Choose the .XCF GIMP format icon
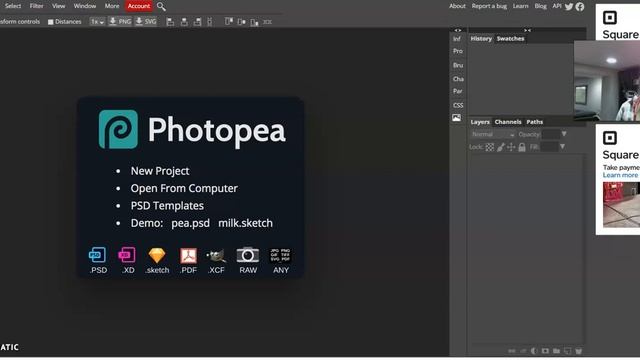 216,256
